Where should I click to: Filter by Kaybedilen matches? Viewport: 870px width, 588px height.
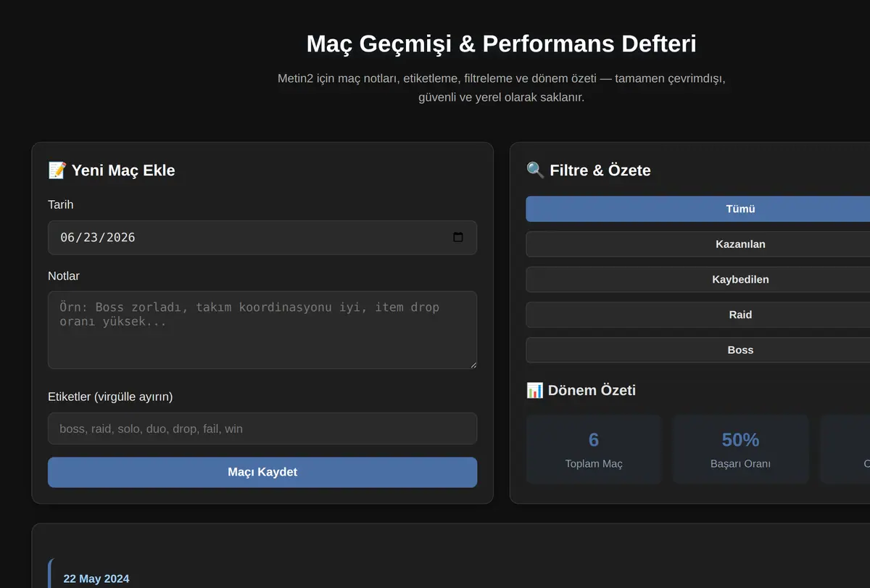pos(740,279)
